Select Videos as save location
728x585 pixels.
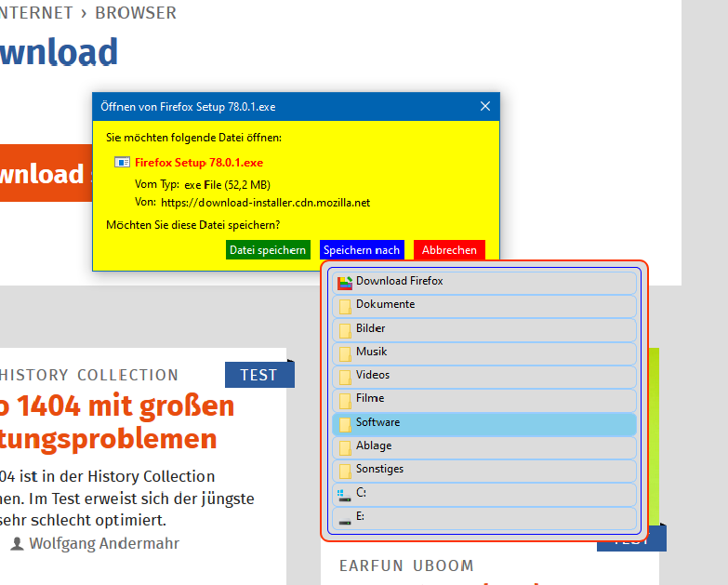click(484, 377)
